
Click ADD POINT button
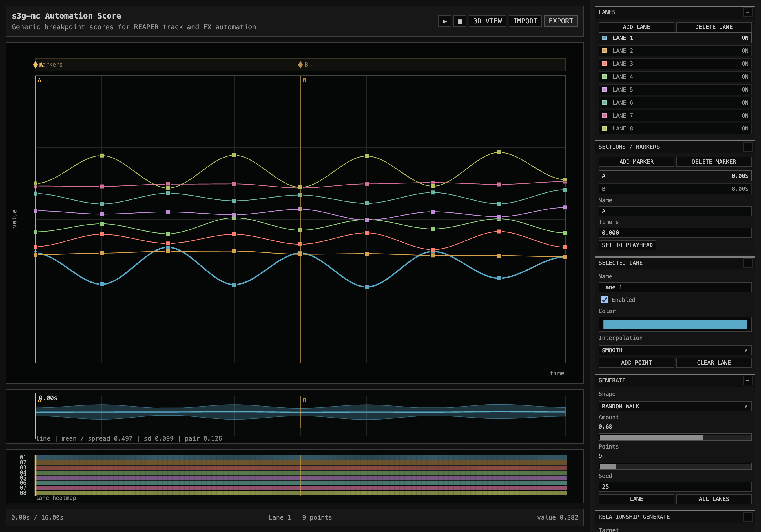636,363
